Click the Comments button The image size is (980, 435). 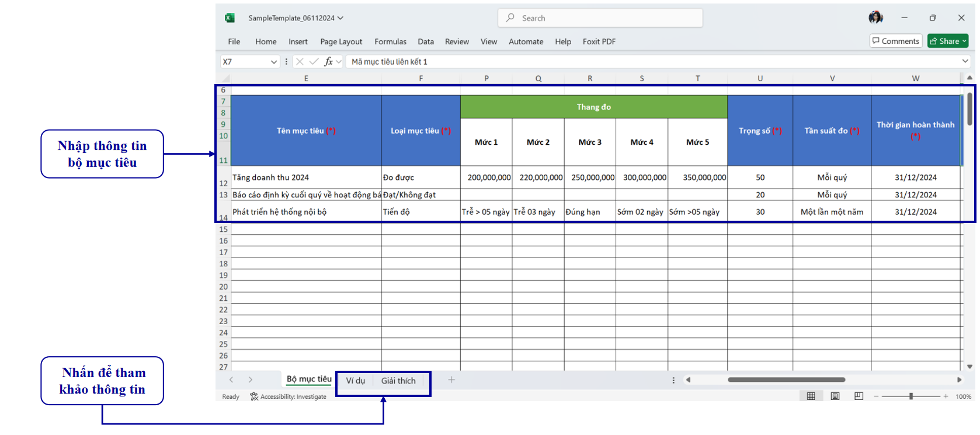click(x=896, y=41)
